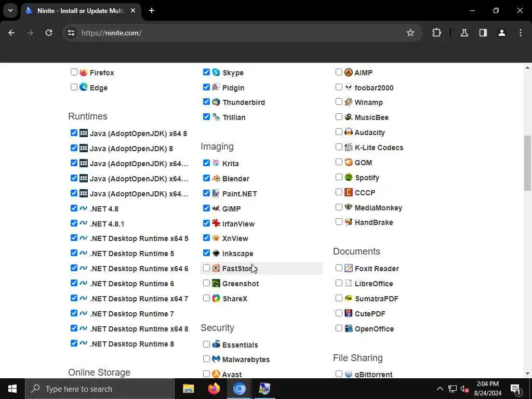Click the ShareX colorful icon
Viewport: 532px width, 399px height.
tap(216, 298)
